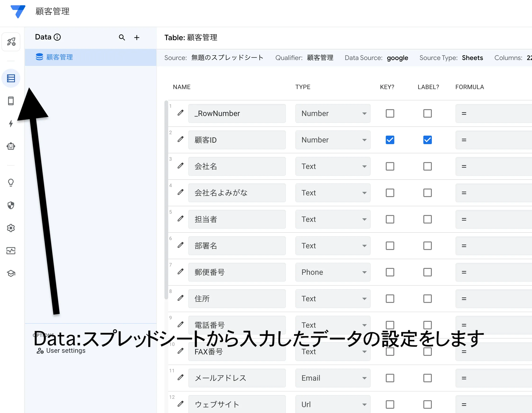The image size is (532, 413).
Task: Edit the ウェブサイト column with pencil icon
Action: click(x=180, y=404)
